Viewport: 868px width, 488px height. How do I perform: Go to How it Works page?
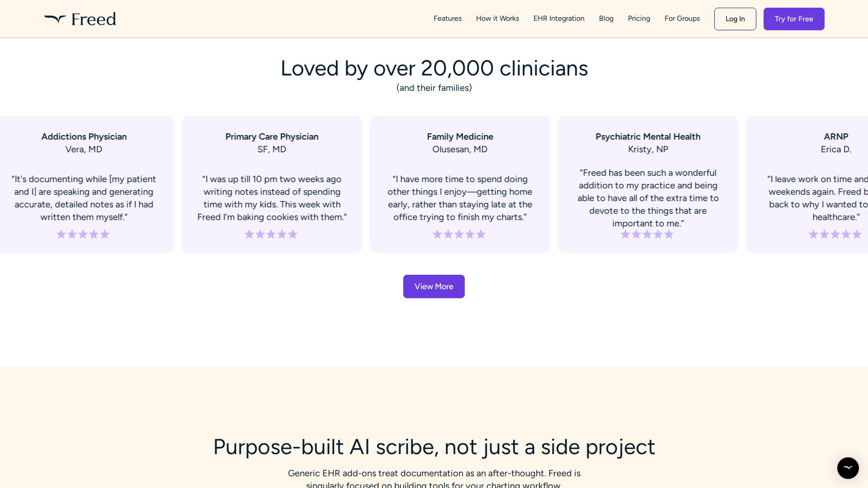click(x=497, y=19)
